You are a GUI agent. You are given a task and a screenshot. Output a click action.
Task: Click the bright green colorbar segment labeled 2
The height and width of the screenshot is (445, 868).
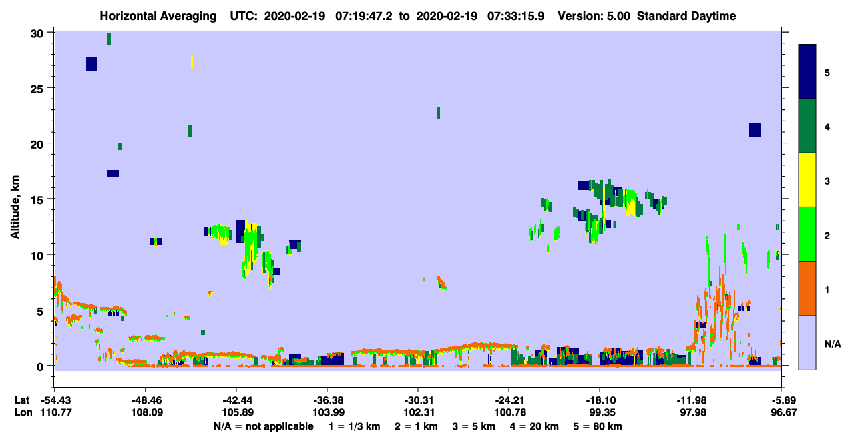click(808, 234)
